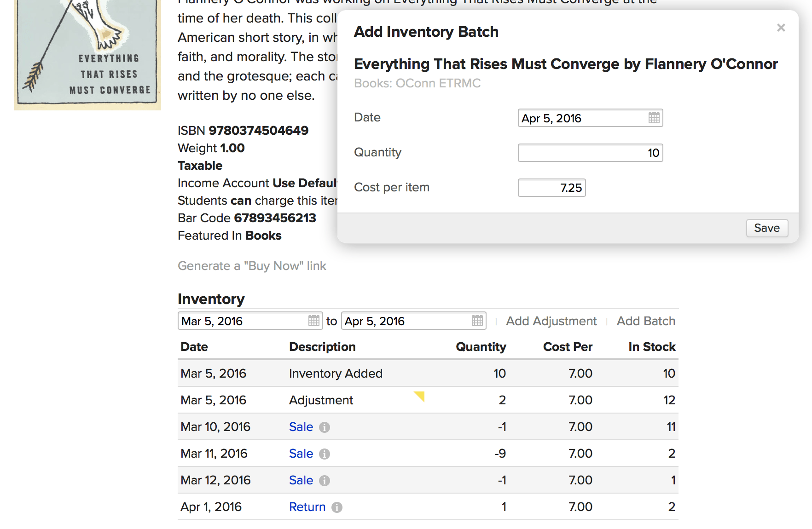Close the Add Inventory Batch dialog
This screenshot has height=529, width=812.
pos(781,28)
